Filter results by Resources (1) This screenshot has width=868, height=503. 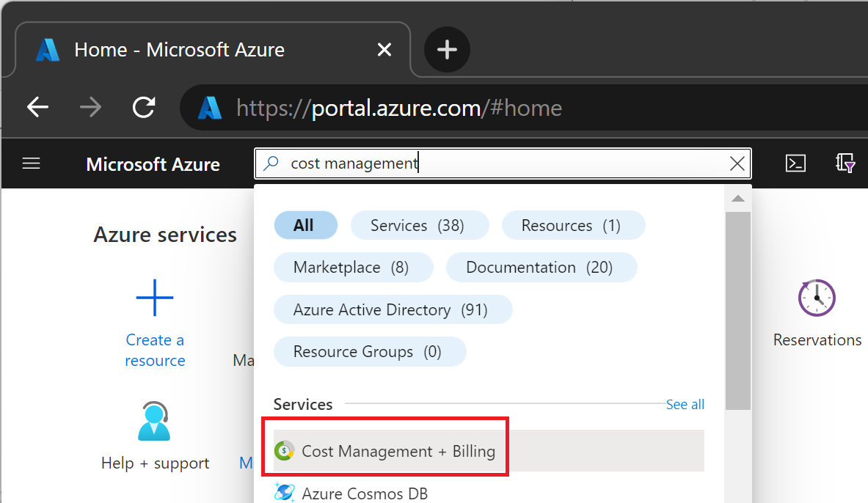click(572, 225)
